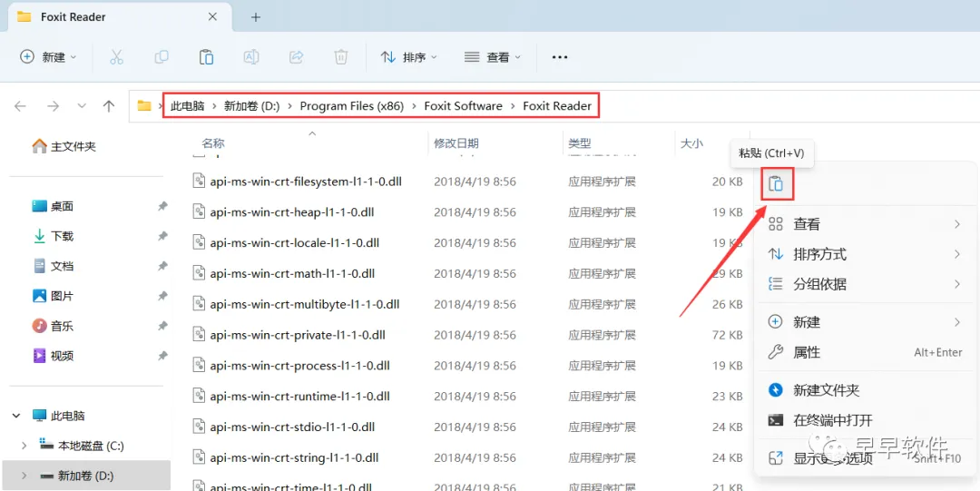Go back with the left arrow
The image size is (980, 491).
tap(20, 106)
